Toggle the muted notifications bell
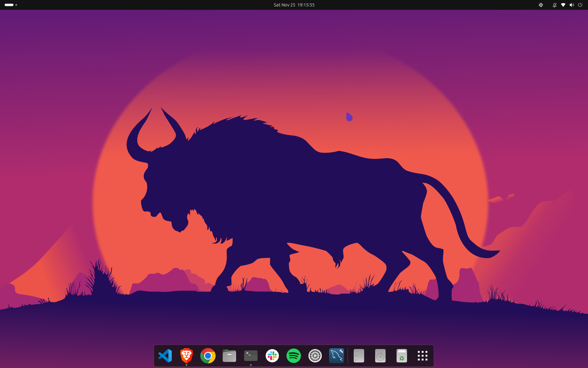This screenshot has width=588, height=368. (554, 5)
